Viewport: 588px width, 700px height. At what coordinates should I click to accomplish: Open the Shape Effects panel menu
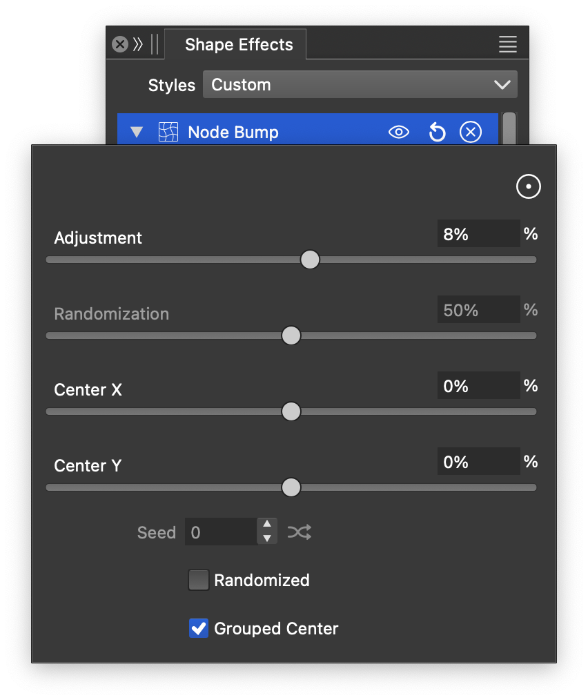tap(508, 45)
